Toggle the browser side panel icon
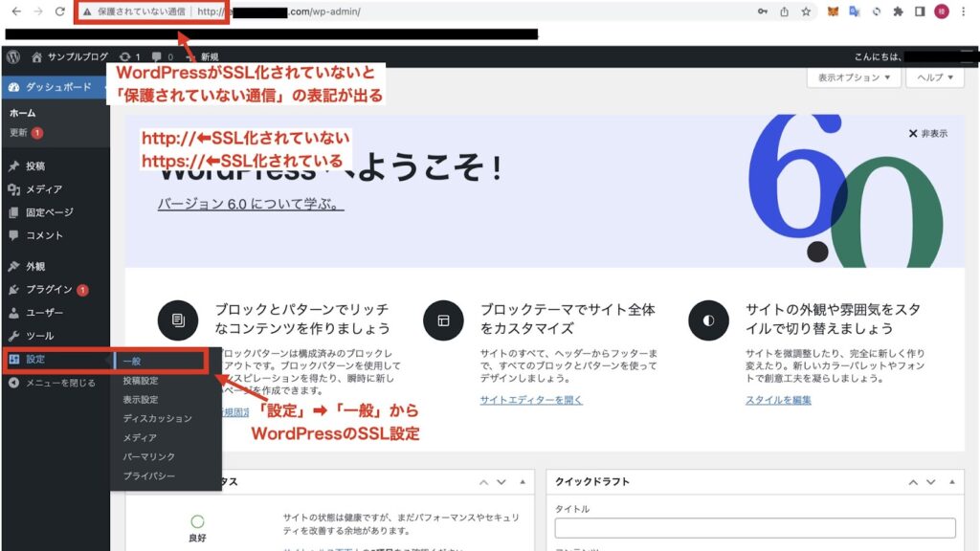This screenshot has width=980, height=551. [x=920, y=11]
